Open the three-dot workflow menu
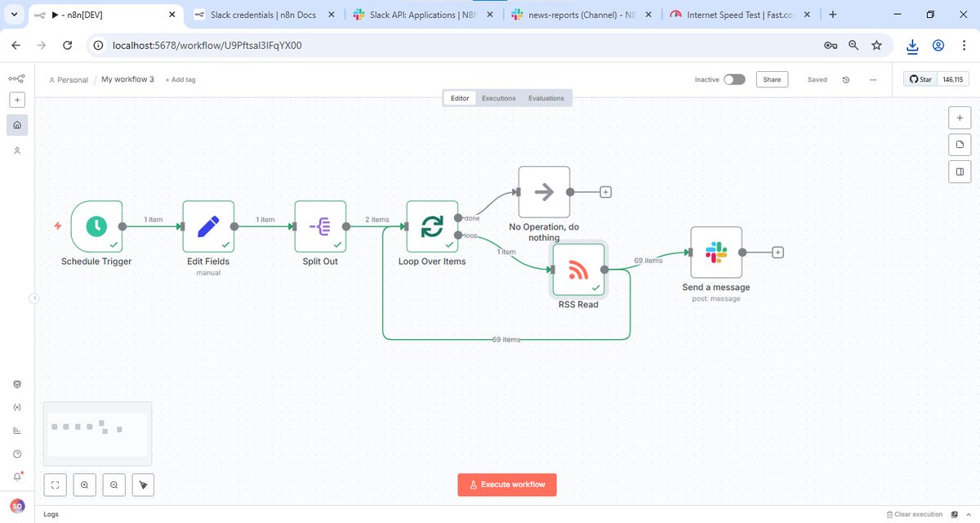The image size is (980, 523). pos(873,79)
